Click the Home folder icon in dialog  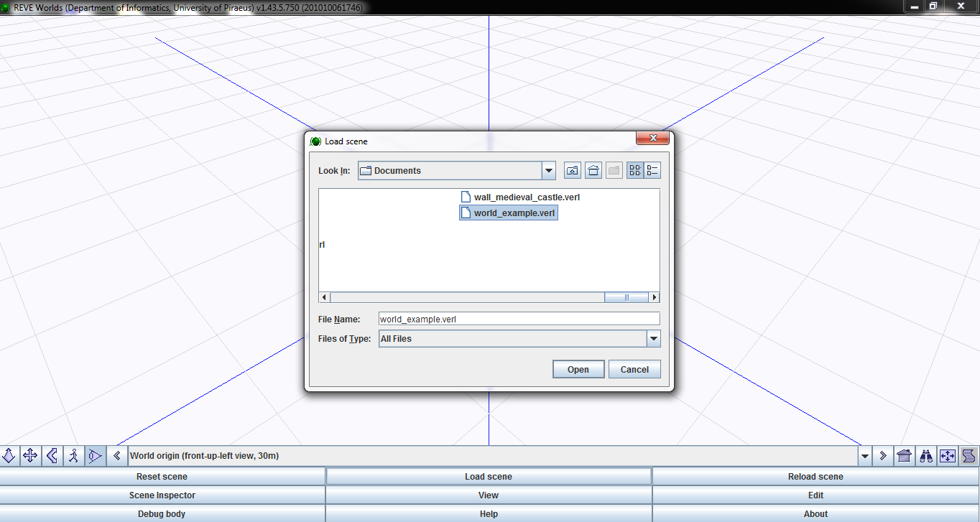point(593,170)
